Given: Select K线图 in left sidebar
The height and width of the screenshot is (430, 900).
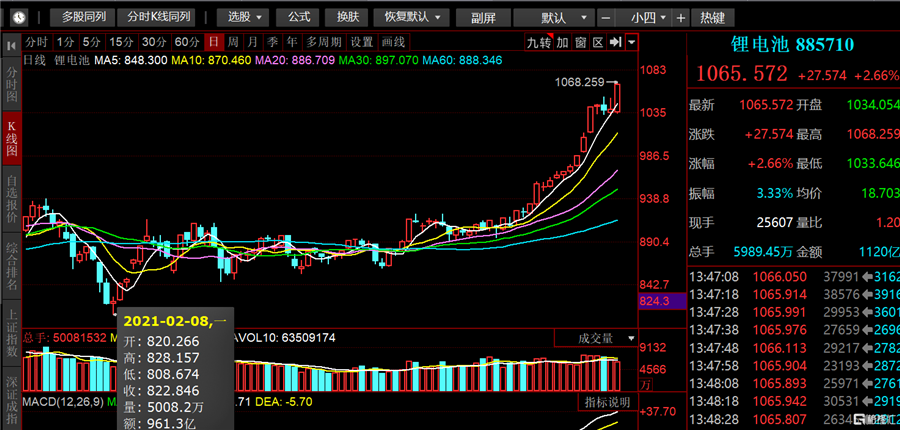Looking at the screenshot, I should coord(12,139).
